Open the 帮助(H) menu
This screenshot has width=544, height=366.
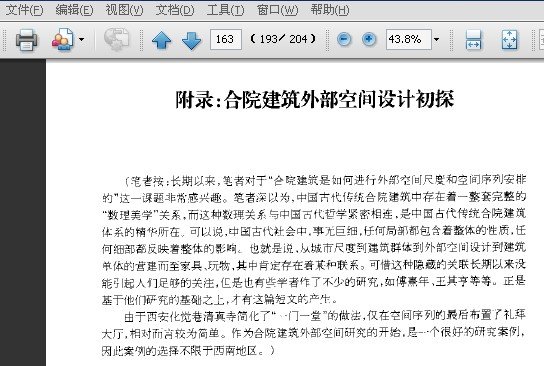[330, 10]
